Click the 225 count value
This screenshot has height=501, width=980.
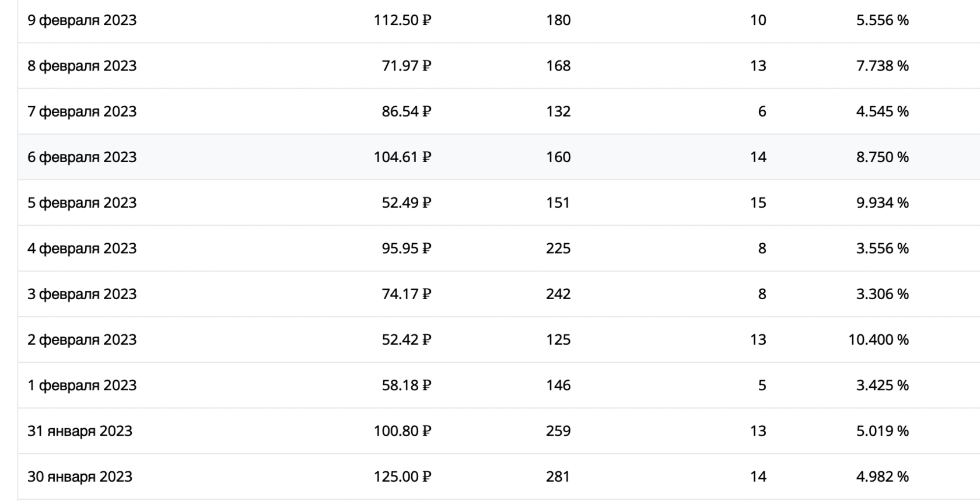pyautogui.click(x=558, y=248)
